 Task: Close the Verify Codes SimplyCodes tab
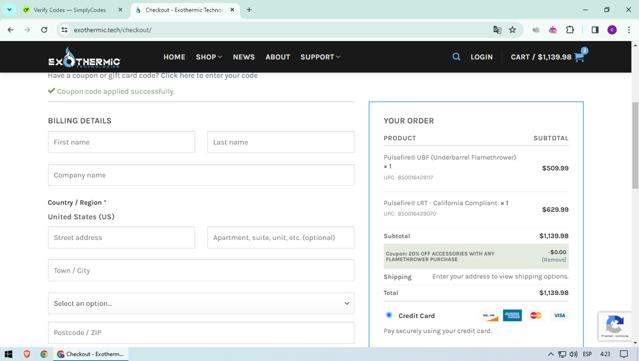click(120, 10)
